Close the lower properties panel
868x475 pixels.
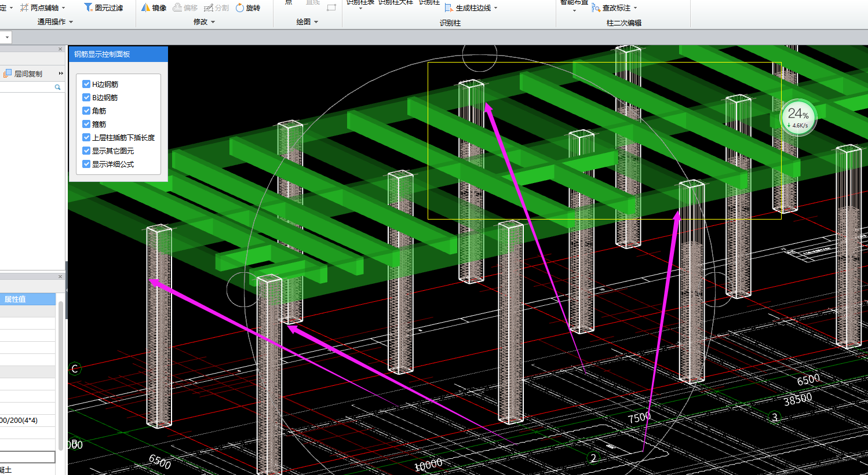point(60,277)
